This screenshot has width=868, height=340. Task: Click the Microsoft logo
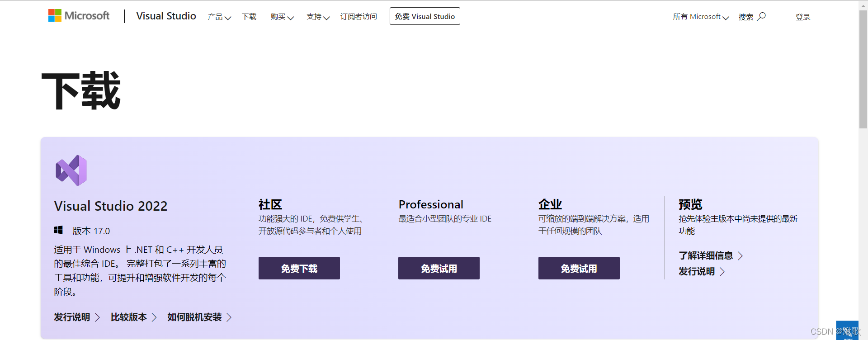click(79, 16)
